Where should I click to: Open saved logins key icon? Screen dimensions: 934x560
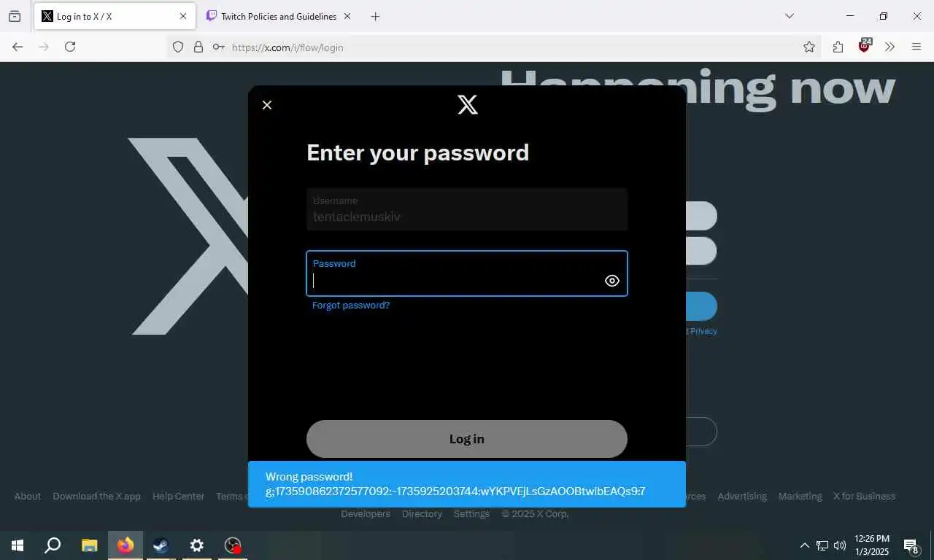click(218, 47)
